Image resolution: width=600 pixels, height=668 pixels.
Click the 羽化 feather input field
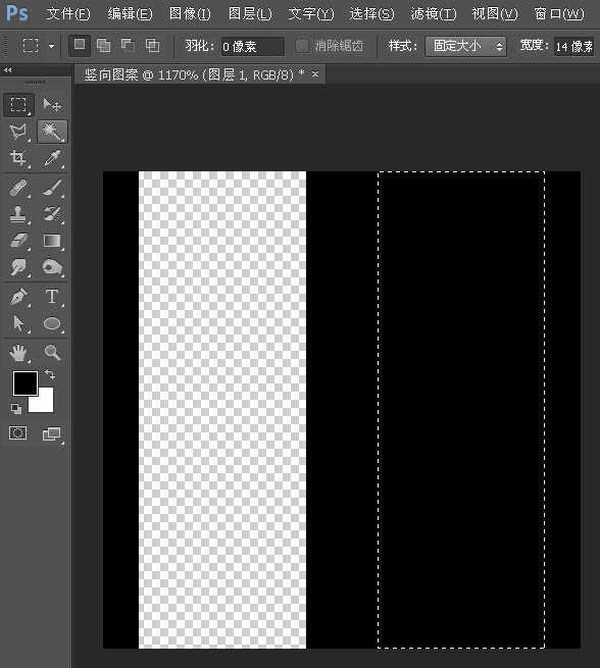(251, 46)
